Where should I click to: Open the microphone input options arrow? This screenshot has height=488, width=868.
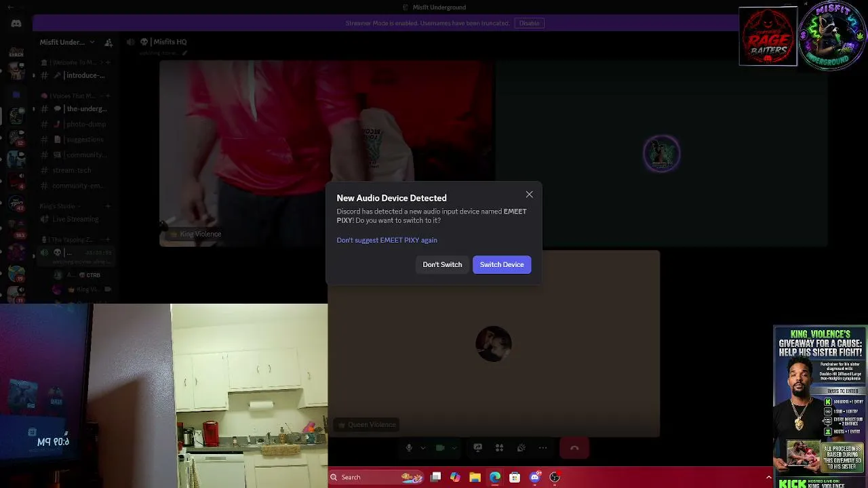pyautogui.click(x=422, y=448)
